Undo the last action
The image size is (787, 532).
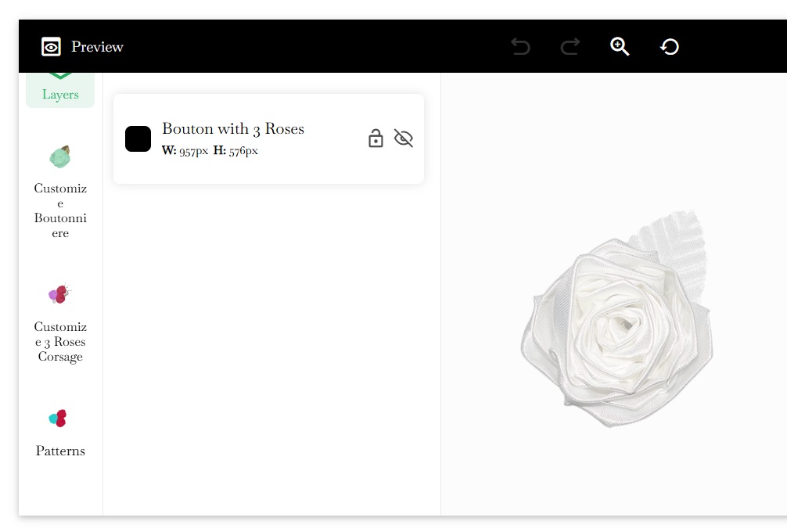[x=520, y=47]
